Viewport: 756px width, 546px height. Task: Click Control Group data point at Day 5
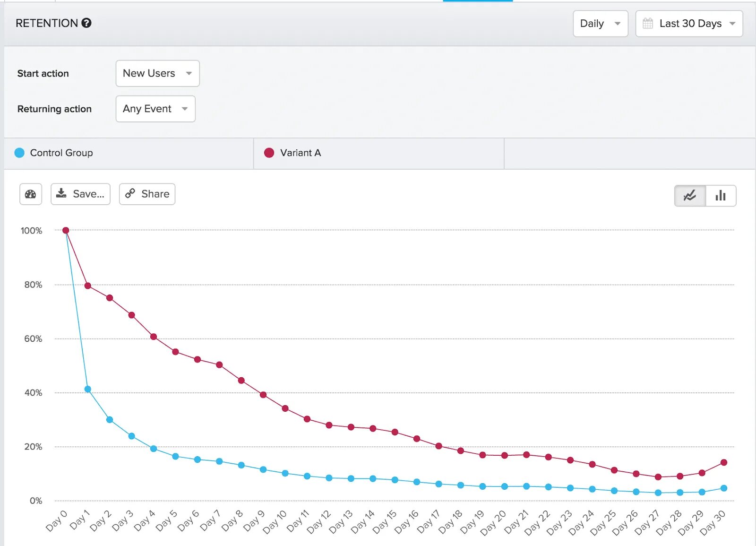(175, 456)
